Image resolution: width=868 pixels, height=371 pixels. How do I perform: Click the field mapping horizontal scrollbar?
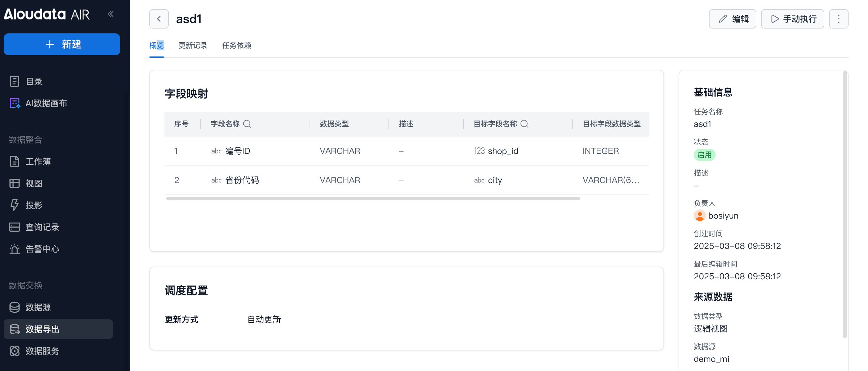(373, 199)
